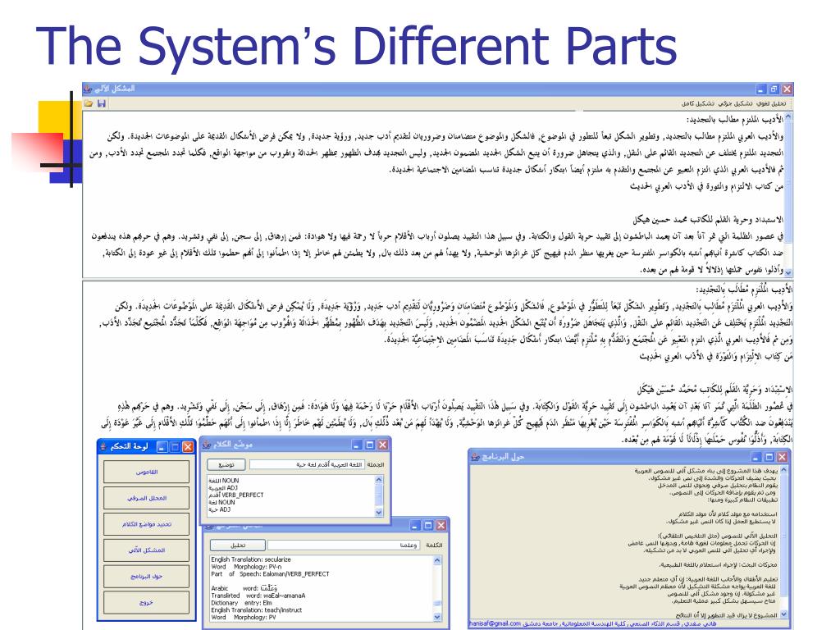Click the القاموس button in the control panel
Screen dimensions: 840x630
click(x=146, y=472)
